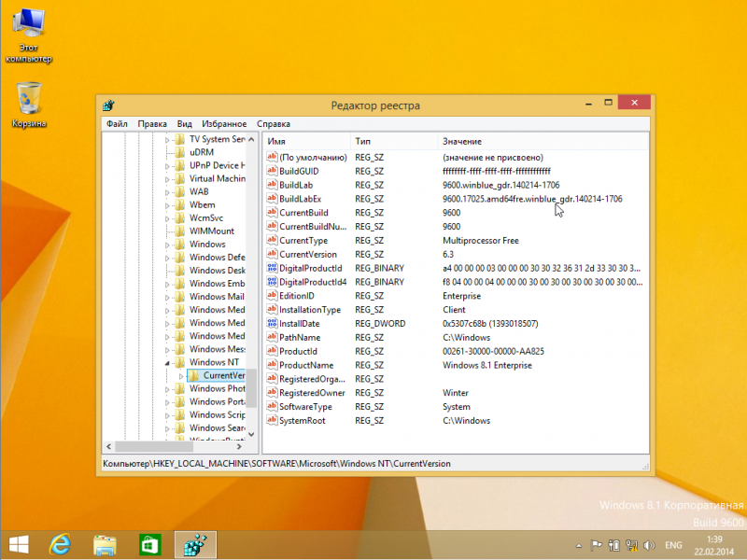Select the WcmSvc tree key
747x560 pixels.
[x=205, y=218]
